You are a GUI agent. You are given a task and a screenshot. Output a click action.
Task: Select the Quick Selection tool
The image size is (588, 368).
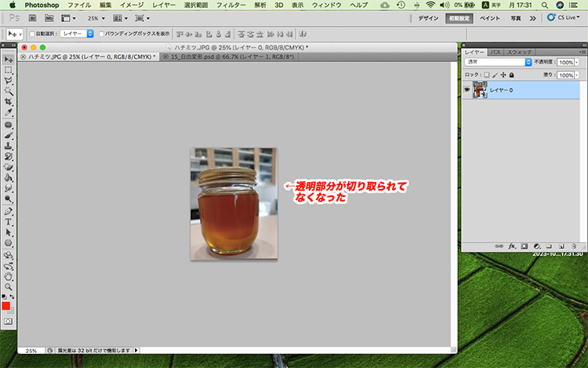pyautogui.click(x=9, y=91)
